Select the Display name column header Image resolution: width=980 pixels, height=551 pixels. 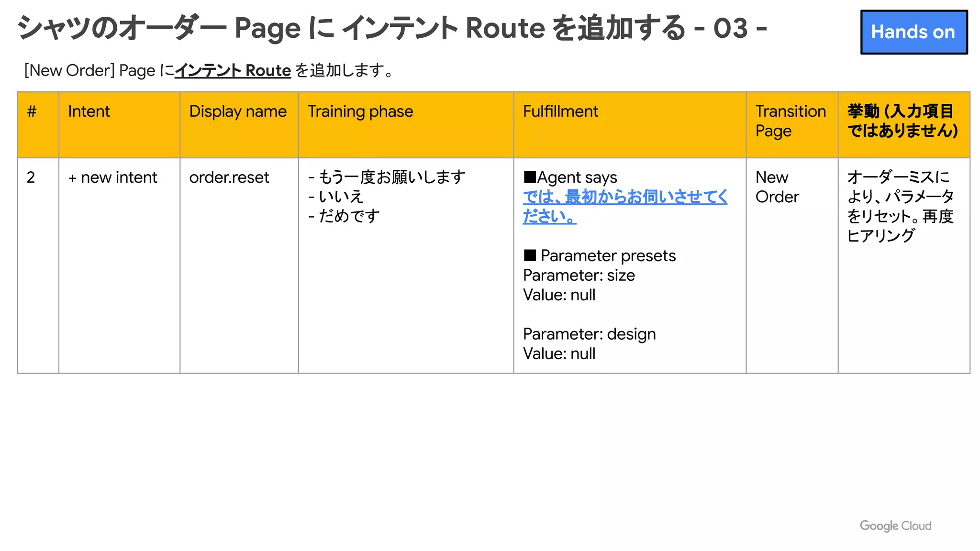tap(239, 125)
